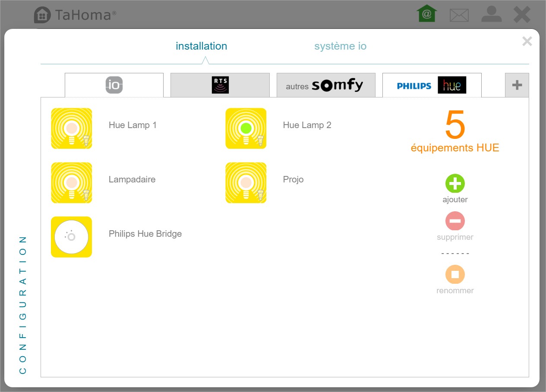
Task: Close the configuration dialog
Action: pyautogui.click(x=527, y=41)
